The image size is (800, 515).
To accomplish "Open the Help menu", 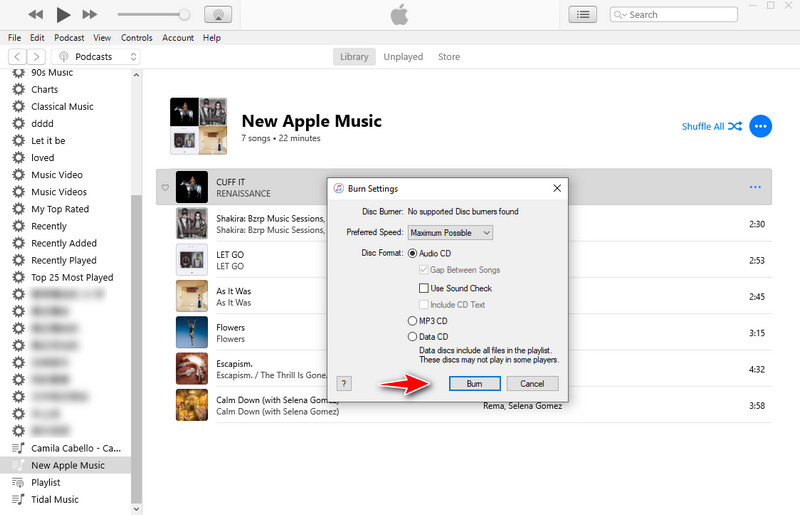I will point(211,38).
